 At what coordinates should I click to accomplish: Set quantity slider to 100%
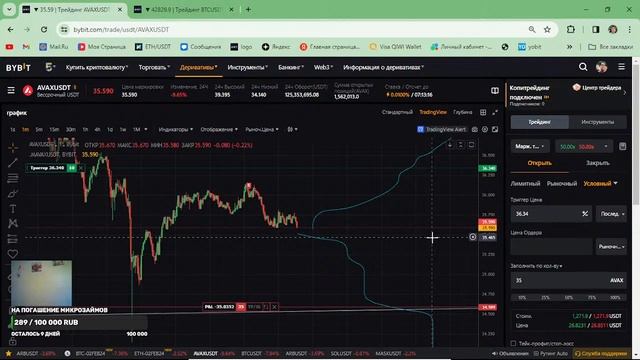pos(615,298)
